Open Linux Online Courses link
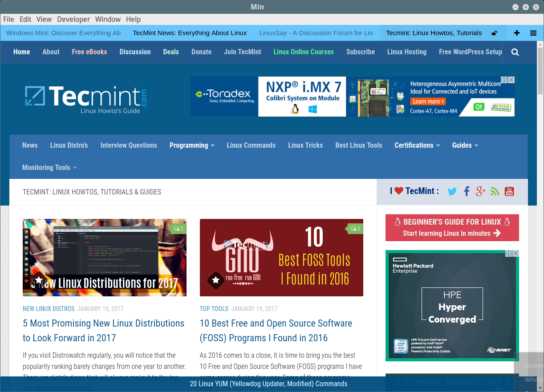Screen dimensions: 544x392 pyautogui.click(x=304, y=52)
